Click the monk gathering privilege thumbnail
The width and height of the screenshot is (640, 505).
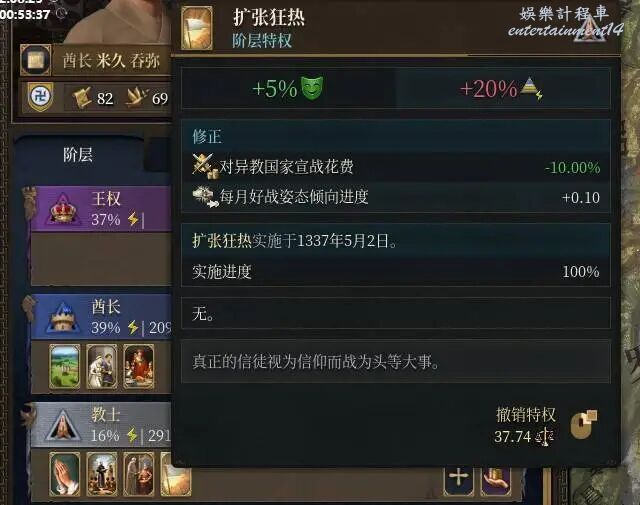click(x=102, y=474)
